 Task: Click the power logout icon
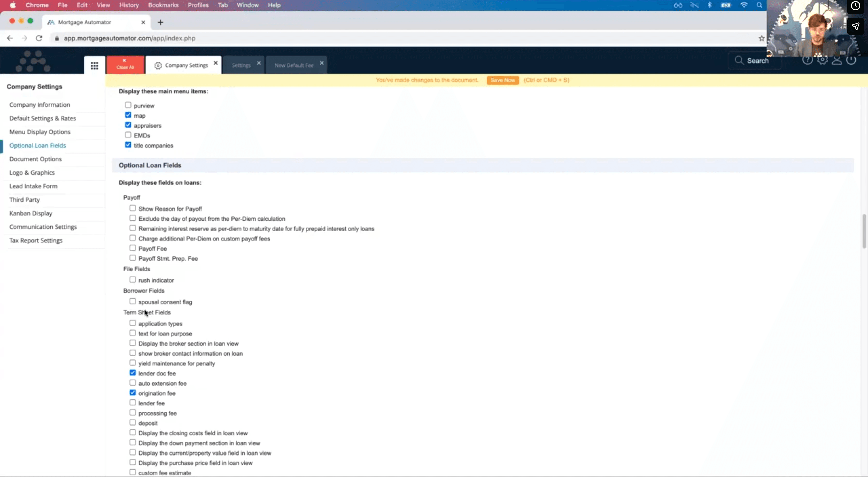pyautogui.click(x=851, y=60)
